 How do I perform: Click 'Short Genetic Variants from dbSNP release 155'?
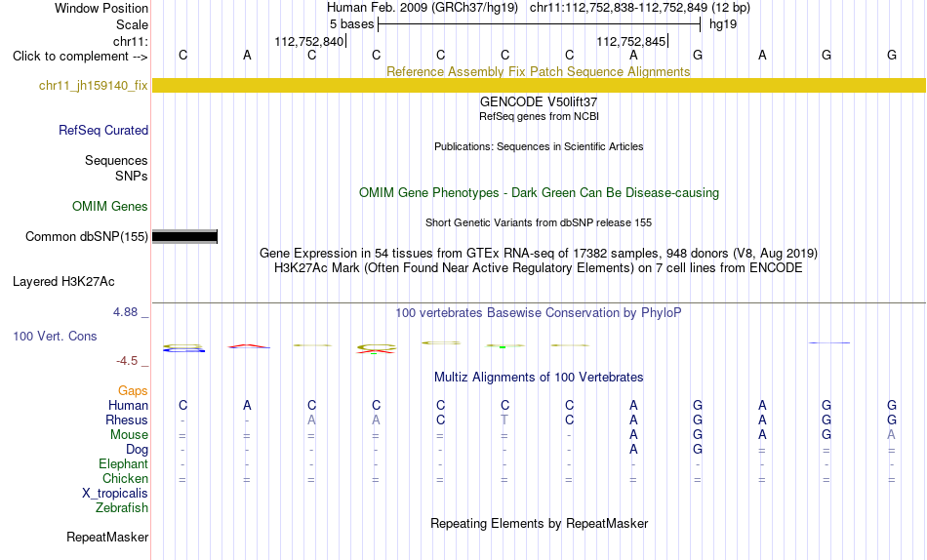(x=539, y=223)
